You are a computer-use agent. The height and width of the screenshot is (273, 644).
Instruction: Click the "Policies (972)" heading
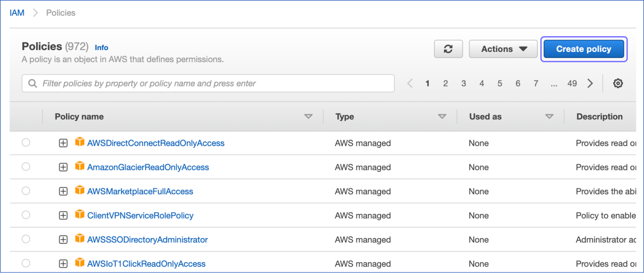point(55,46)
